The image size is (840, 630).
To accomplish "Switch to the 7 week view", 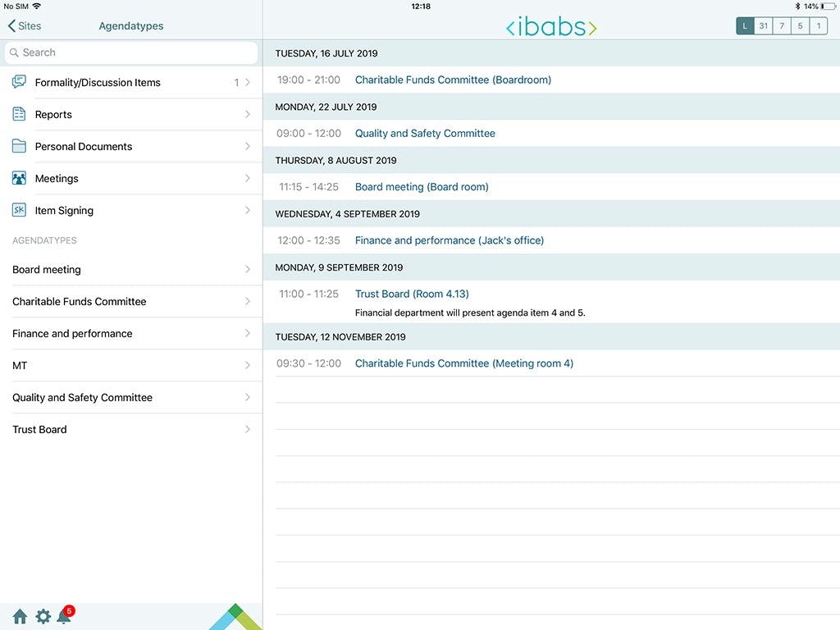I will tap(782, 25).
